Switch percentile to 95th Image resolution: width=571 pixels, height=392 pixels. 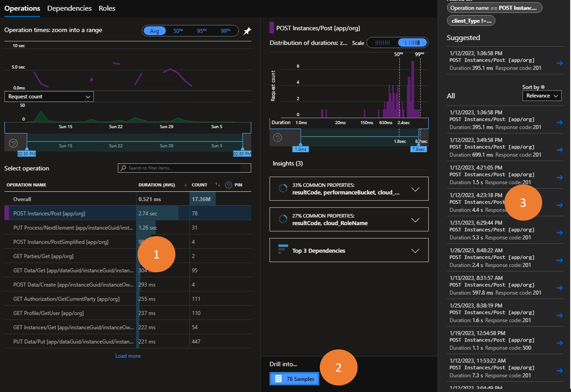[202, 31]
